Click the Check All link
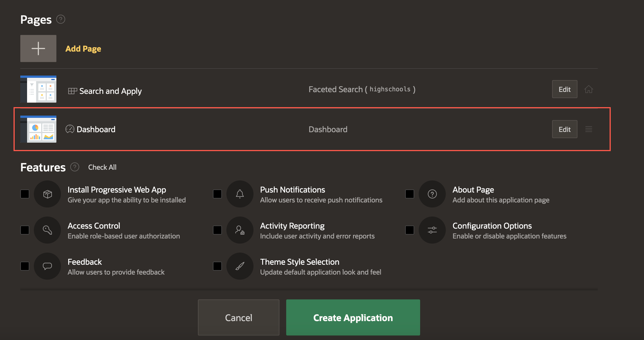Image resolution: width=644 pixels, height=340 pixels. [102, 167]
